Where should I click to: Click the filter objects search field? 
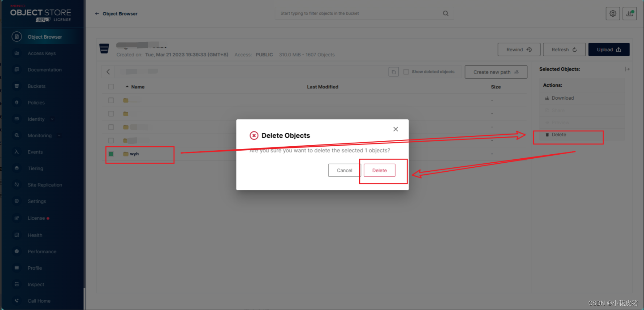pos(364,13)
